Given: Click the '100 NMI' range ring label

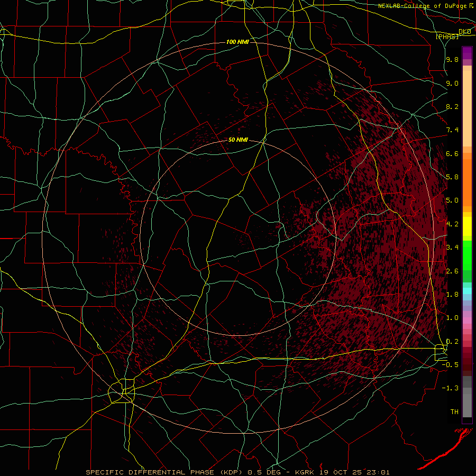Looking at the screenshot, I should point(237,42).
